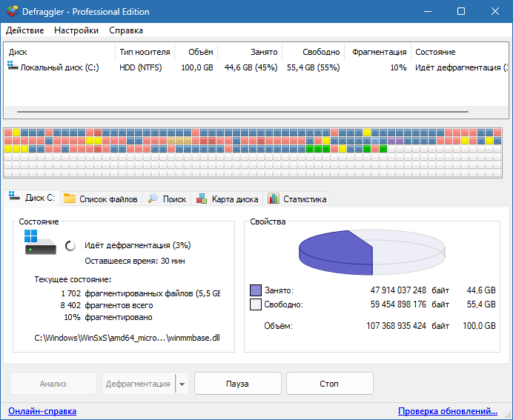The height and width of the screenshot is (420, 513).
Task: Click the HDD (NTFS) cell
Action: (x=141, y=67)
